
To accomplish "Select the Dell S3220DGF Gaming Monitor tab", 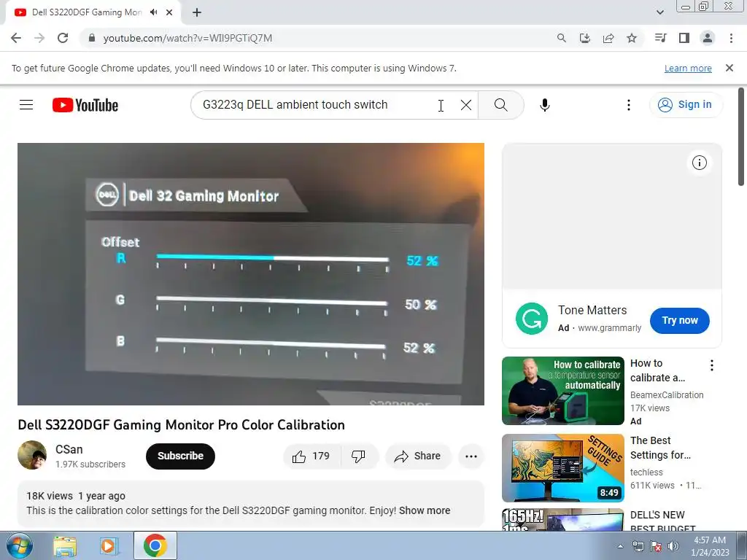I will (x=86, y=12).
